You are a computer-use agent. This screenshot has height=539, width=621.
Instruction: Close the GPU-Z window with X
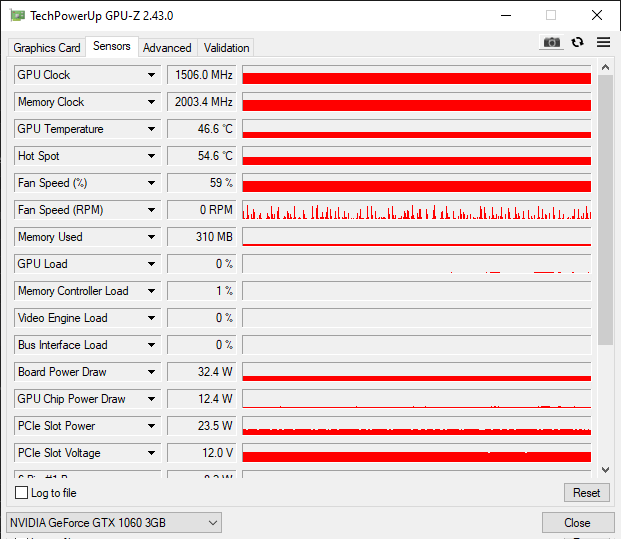coord(597,15)
